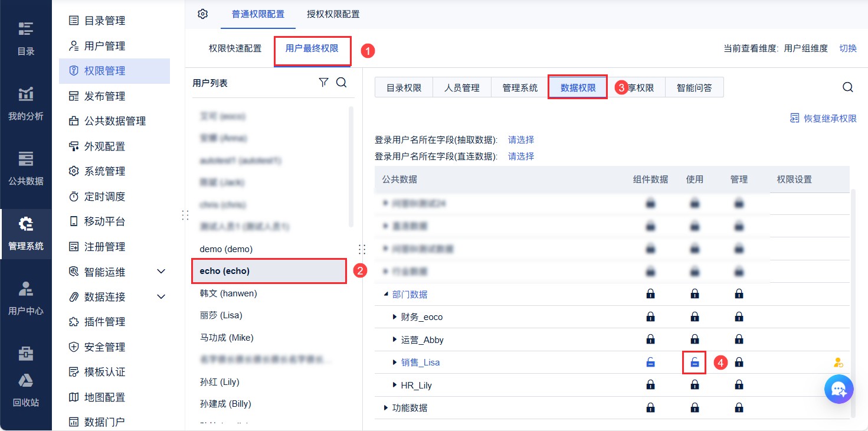
Task: Click the 组件数据 lock for 部门数据
Action: [650, 294]
